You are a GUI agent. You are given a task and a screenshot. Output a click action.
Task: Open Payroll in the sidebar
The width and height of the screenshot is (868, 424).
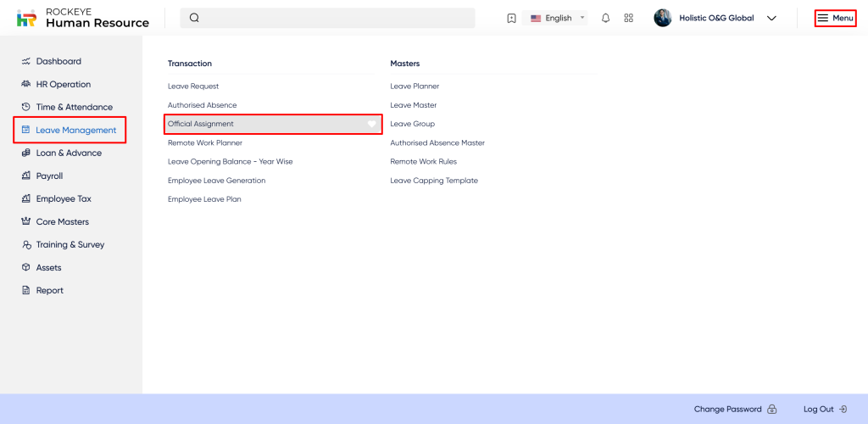[x=49, y=176]
